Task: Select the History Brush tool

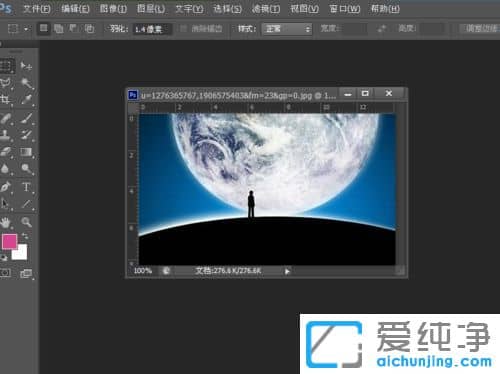Action: [26, 134]
